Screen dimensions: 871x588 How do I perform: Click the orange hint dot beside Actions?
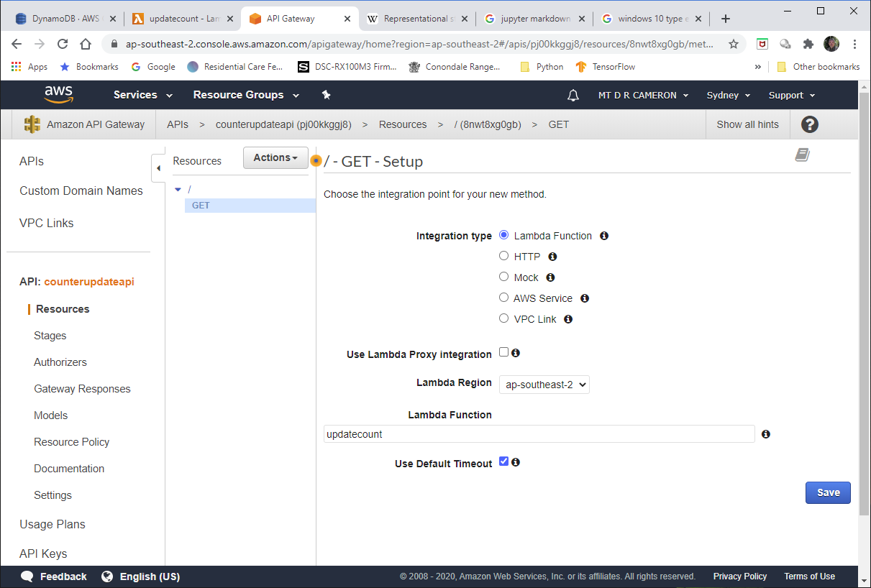(316, 160)
